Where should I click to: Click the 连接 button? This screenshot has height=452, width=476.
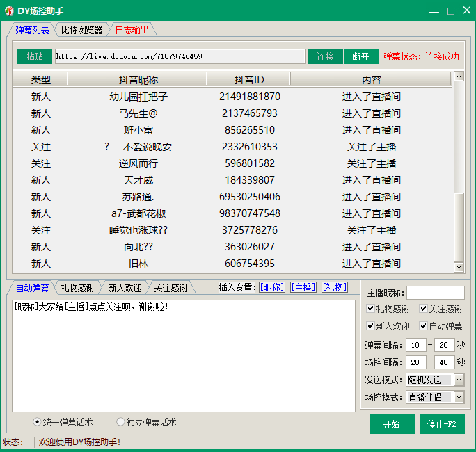click(326, 56)
